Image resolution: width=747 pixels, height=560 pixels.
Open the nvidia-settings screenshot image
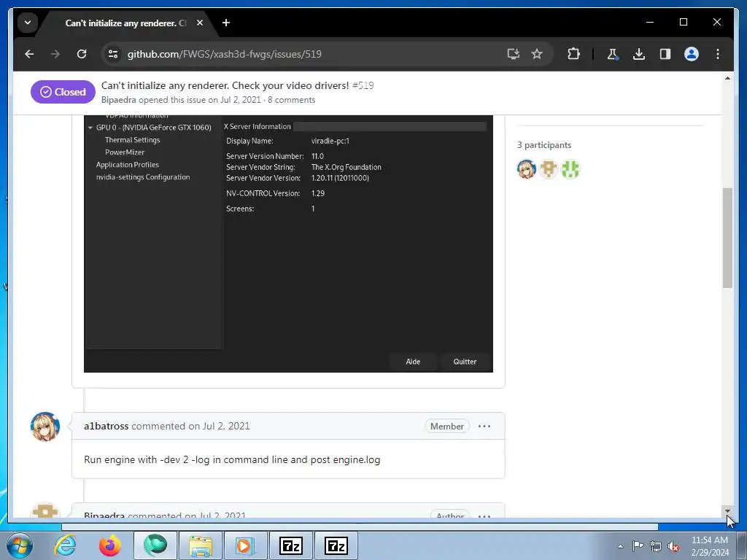click(x=288, y=244)
